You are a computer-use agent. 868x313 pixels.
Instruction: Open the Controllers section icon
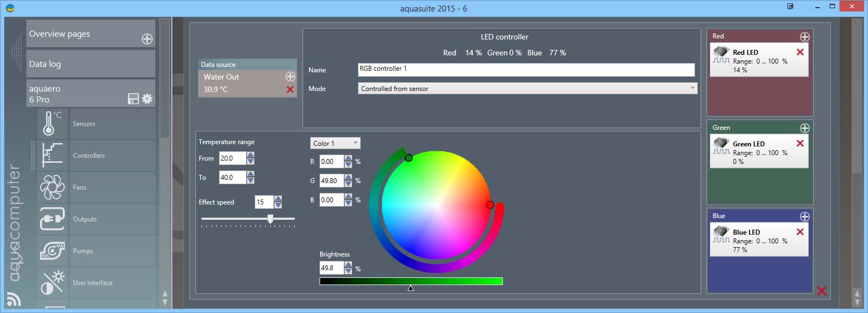coord(52,156)
